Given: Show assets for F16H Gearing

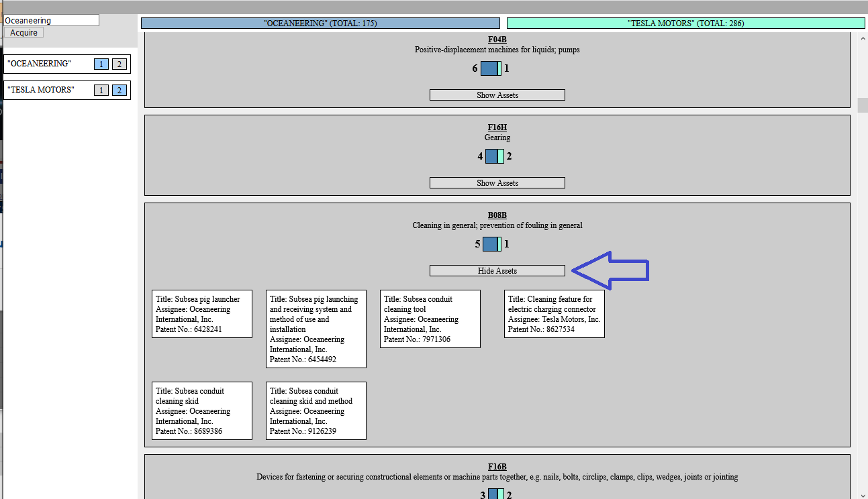Looking at the screenshot, I should click(x=497, y=183).
